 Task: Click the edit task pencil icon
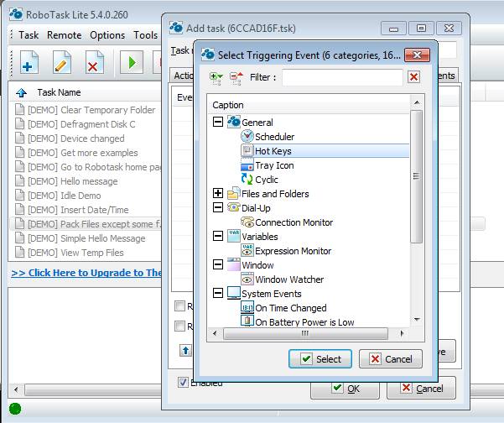[x=61, y=63]
